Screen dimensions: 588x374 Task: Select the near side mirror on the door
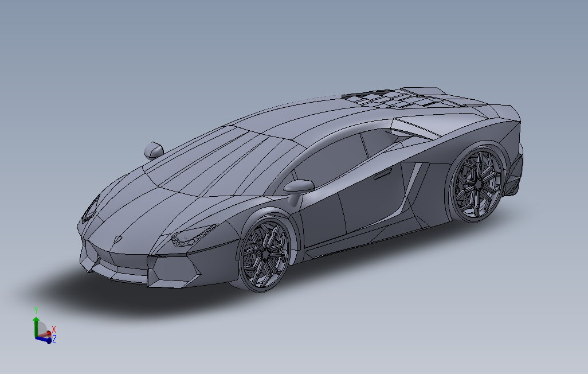pos(299,186)
